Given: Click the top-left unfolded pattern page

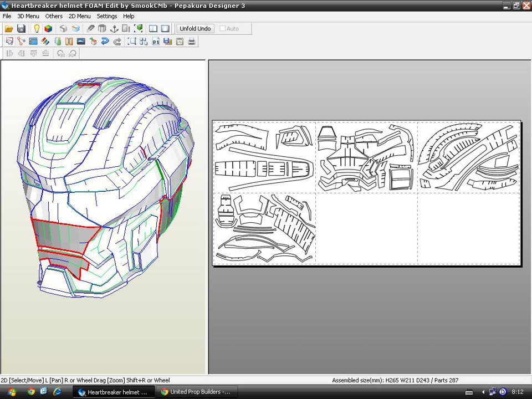Looking at the screenshot, I should tap(265, 157).
